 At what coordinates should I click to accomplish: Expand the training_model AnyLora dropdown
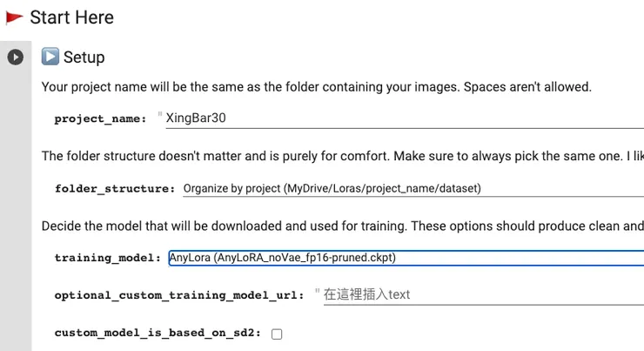(406, 258)
